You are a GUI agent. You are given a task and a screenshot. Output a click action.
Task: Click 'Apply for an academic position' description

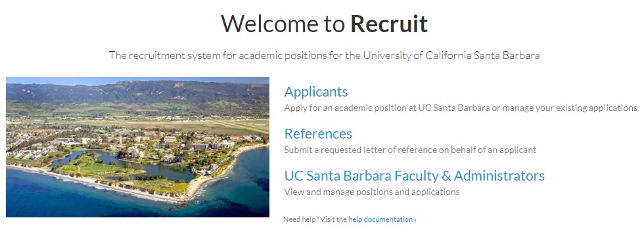[x=461, y=108]
